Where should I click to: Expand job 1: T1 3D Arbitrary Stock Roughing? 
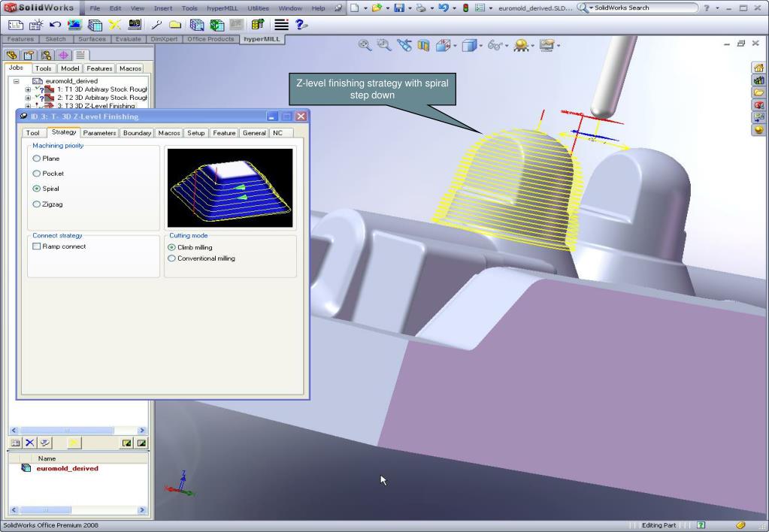[28, 89]
